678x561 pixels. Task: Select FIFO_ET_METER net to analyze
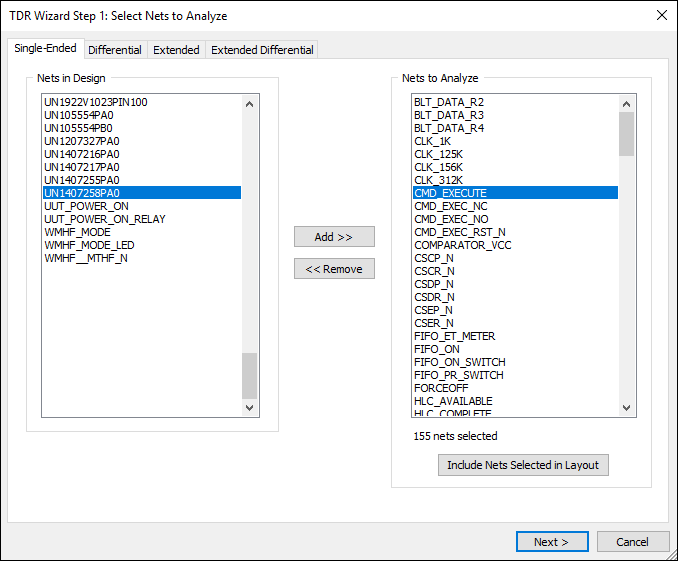point(454,336)
